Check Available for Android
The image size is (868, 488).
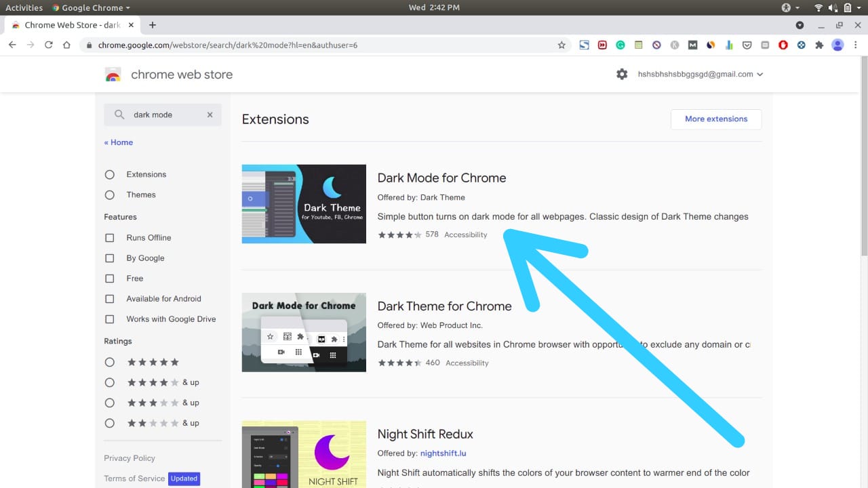tap(110, 299)
